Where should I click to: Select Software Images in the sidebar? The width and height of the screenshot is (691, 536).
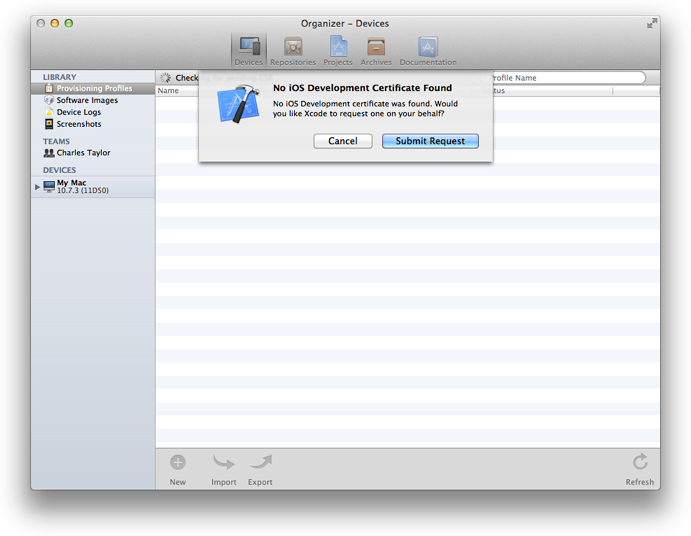point(93,100)
